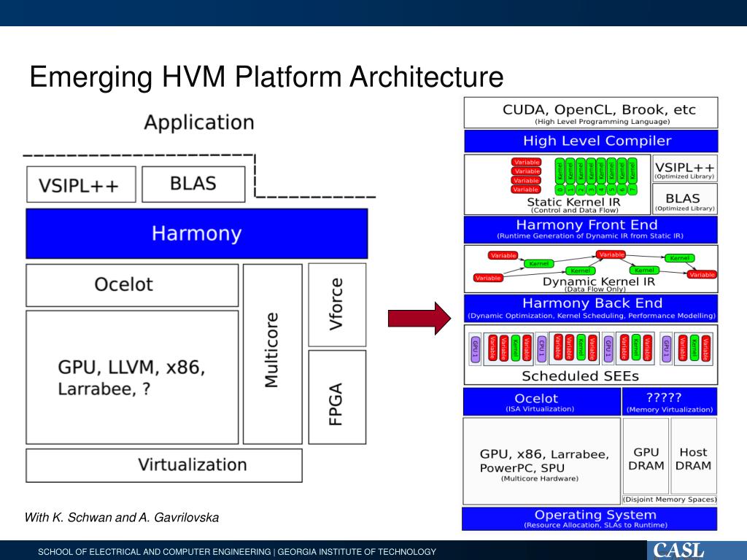Viewport: 747px width, 560px height.
Task: Select the Harmony Back End bar
Action: click(591, 308)
